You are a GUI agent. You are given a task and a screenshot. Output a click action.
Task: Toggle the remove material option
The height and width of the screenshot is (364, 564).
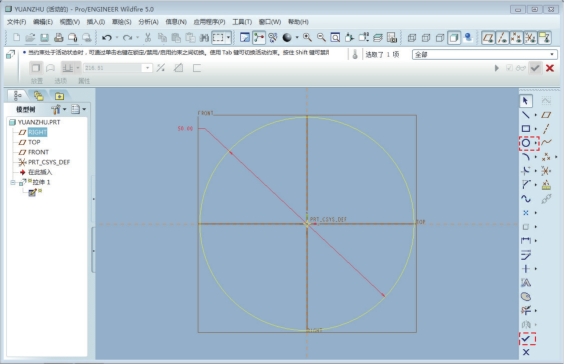pos(178,68)
